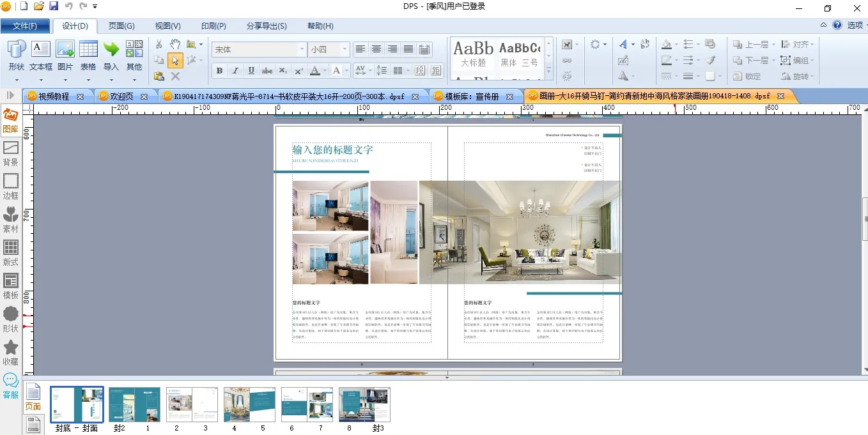Image resolution: width=868 pixels, height=435 pixels.
Task: Toggle italic text formatting
Action: coord(235,70)
